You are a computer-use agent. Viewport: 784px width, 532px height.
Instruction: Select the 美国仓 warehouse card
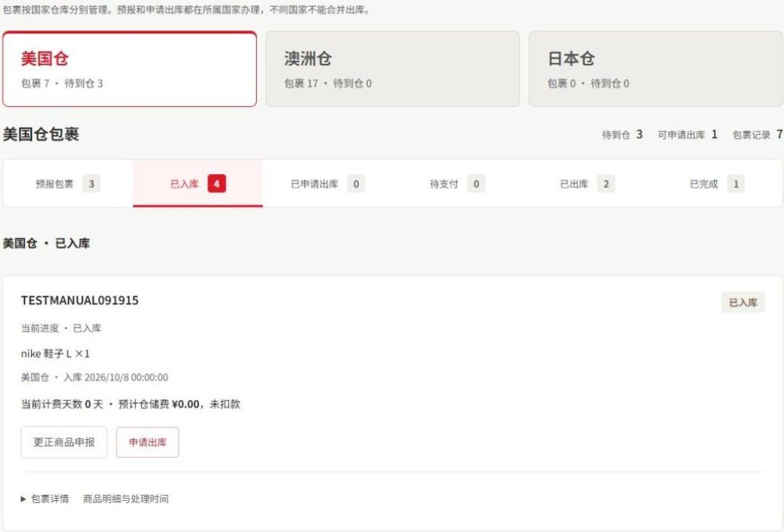pos(129,69)
